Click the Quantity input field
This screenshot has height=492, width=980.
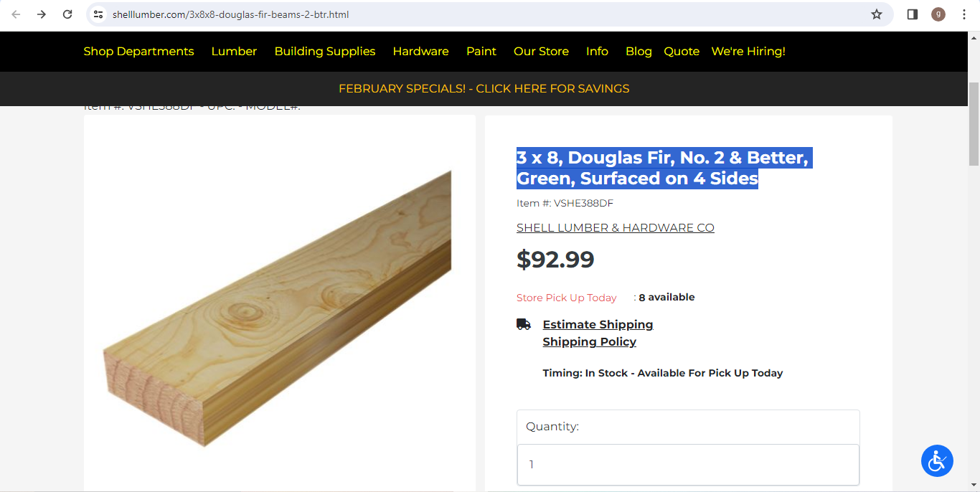point(687,465)
